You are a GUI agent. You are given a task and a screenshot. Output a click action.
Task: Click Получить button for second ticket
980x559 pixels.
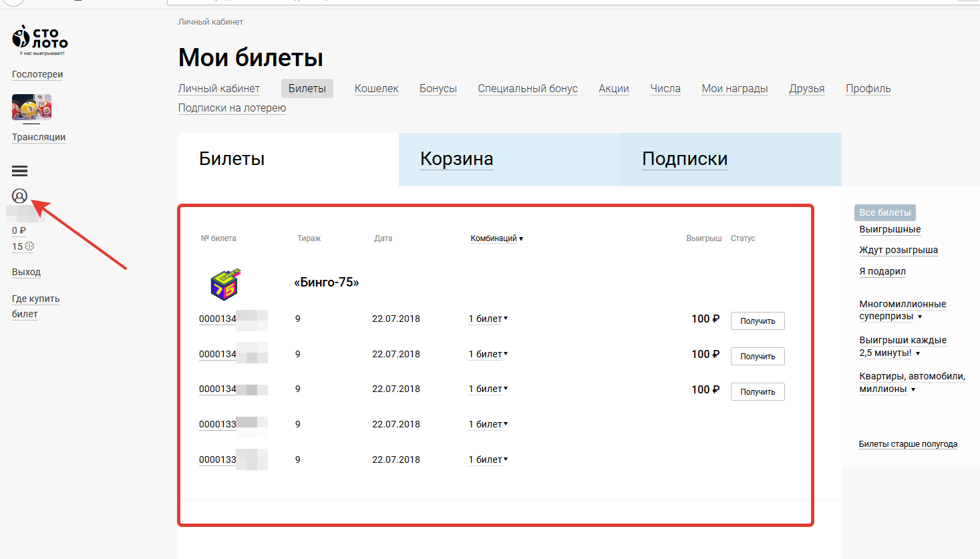point(758,356)
